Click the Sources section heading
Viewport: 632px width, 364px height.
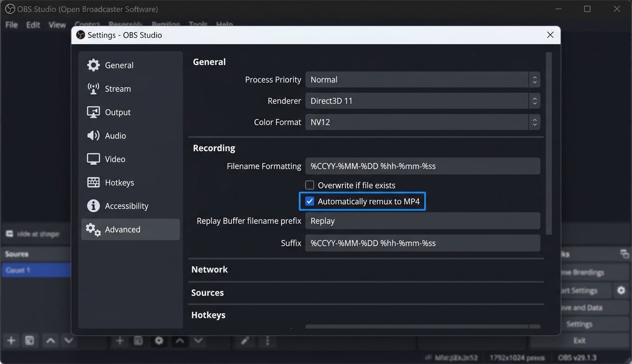pos(207,292)
